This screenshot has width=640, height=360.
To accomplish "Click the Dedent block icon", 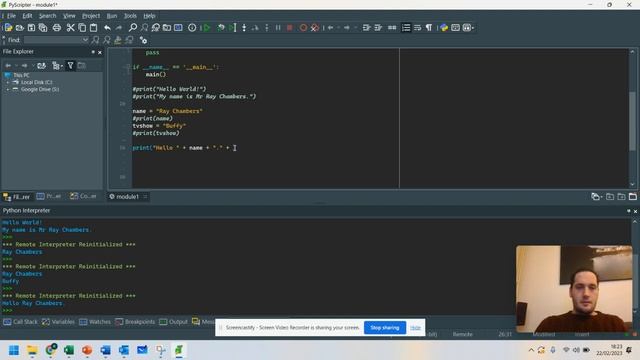I will (x=378, y=28).
